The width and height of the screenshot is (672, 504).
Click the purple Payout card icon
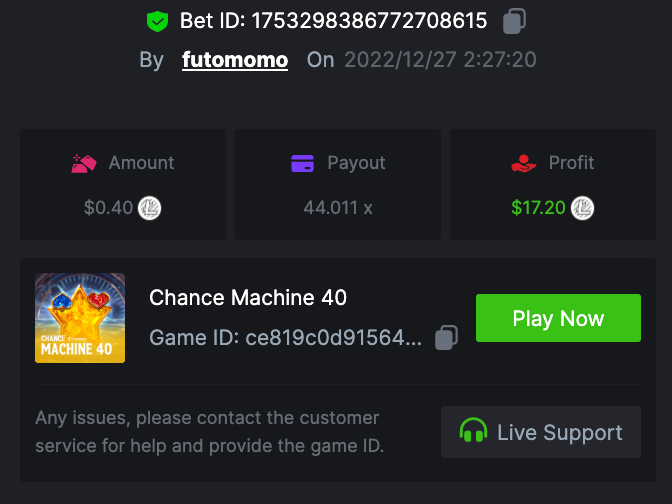(303, 163)
